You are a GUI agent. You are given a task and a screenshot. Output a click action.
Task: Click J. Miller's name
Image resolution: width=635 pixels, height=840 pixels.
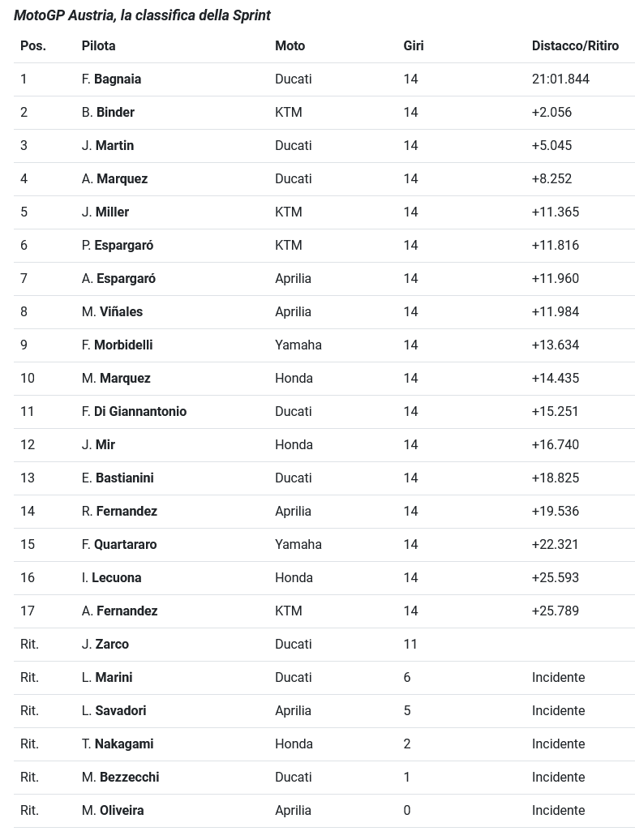pyautogui.click(x=105, y=212)
